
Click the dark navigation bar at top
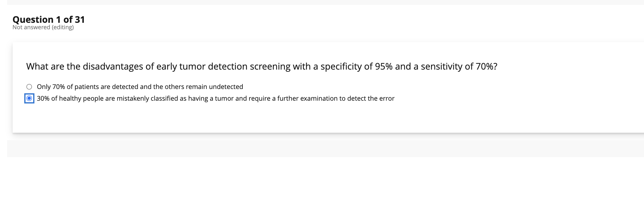click(x=322, y=2)
